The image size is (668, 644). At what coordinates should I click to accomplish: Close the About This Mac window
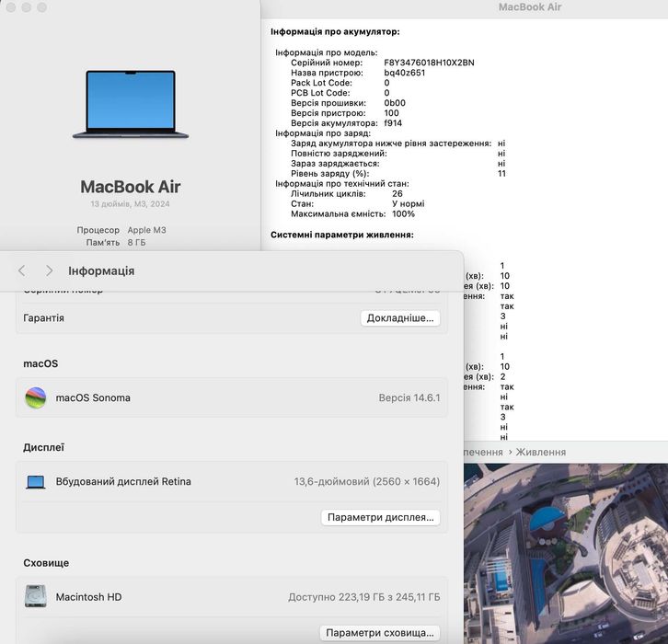(11, 7)
